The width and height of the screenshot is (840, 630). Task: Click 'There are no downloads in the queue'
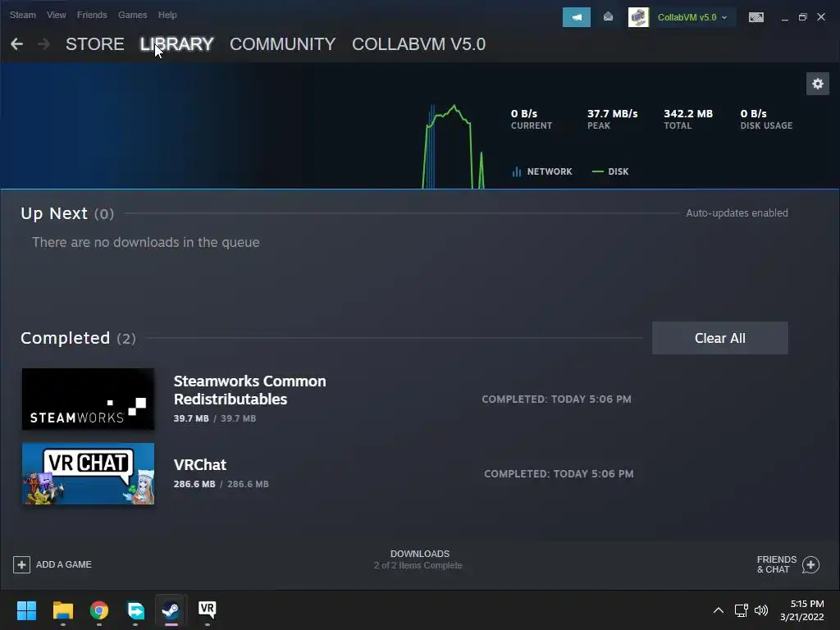[146, 242]
